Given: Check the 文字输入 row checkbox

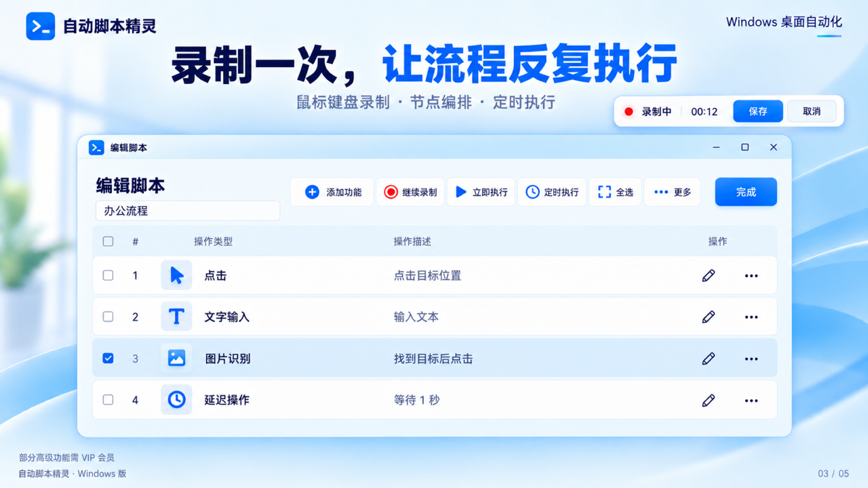Looking at the screenshot, I should [x=108, y=317].
